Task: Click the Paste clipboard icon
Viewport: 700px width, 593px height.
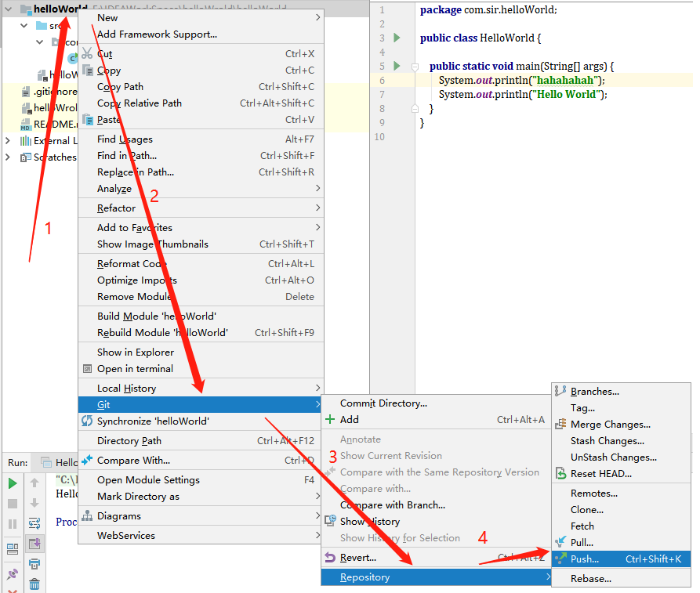Action: 88,119
